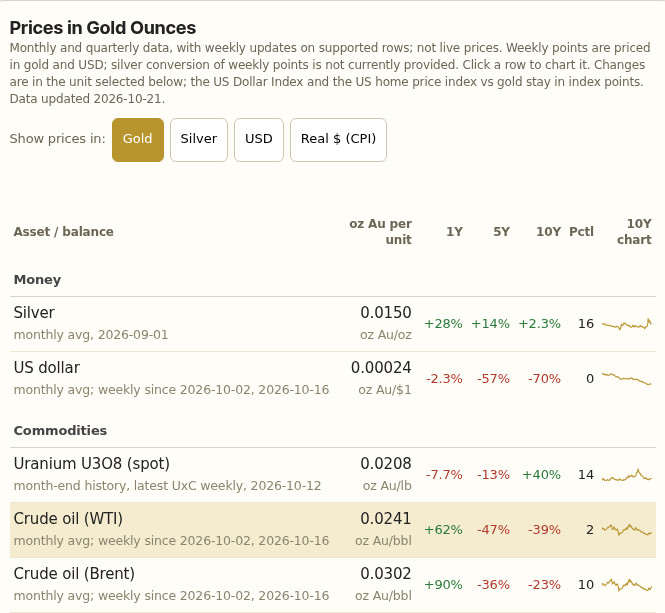Click Brent's 10Y change -23%
This screenshot has width=665, height=613.
coord(544,585)
